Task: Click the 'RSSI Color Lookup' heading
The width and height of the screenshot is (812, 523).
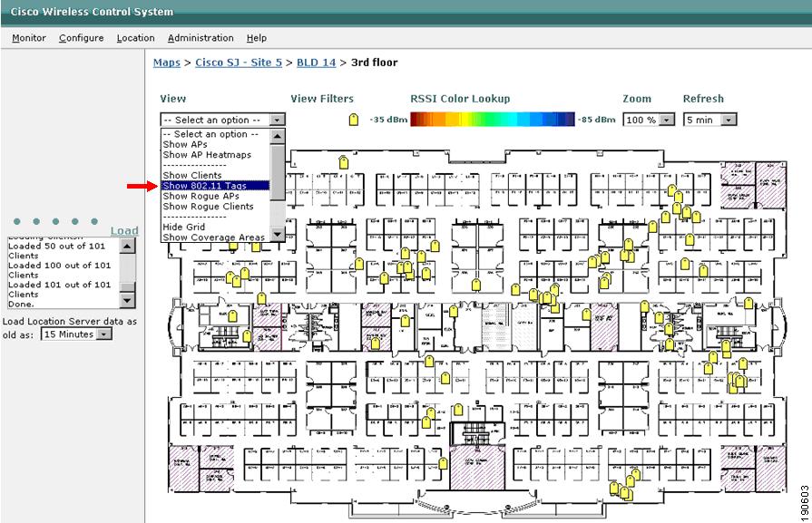Action: [460, 98]
